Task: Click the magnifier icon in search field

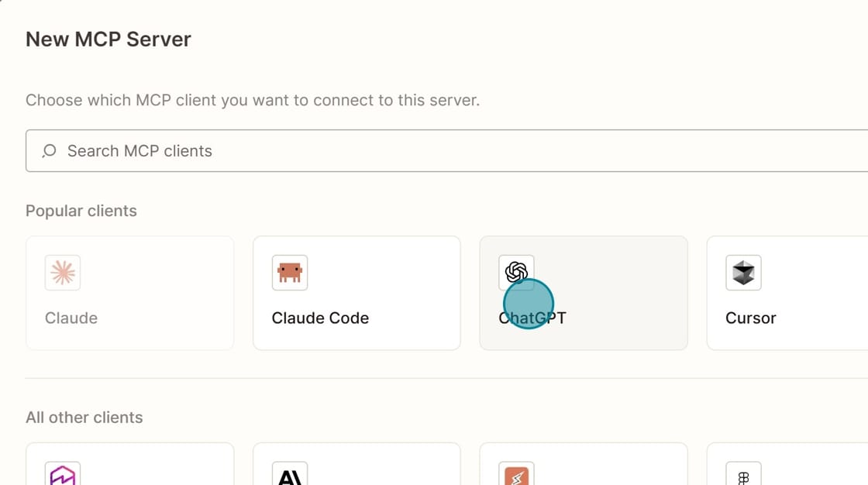Action: (x=50, y=150)
